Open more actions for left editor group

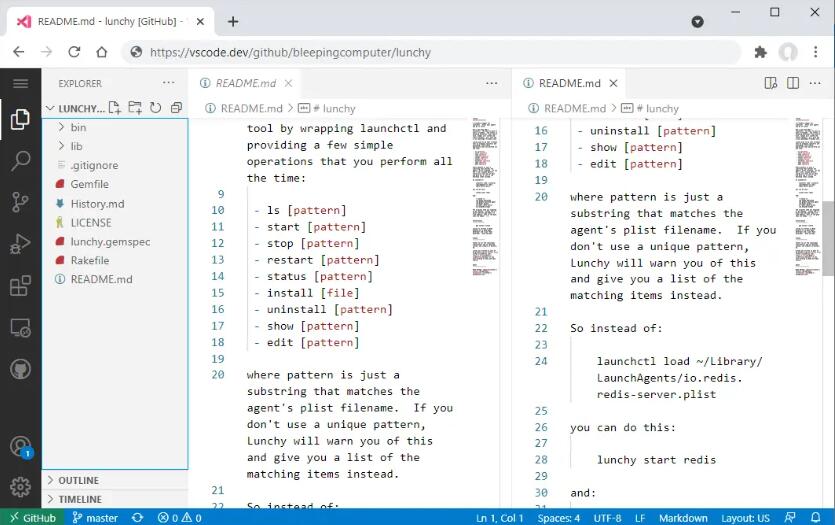tap(492, 83)
